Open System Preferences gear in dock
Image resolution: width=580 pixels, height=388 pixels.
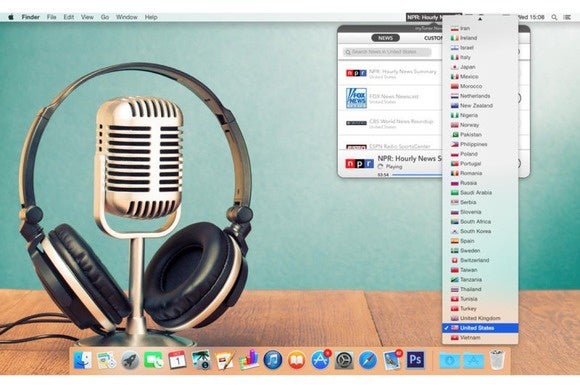coord(344,360)
